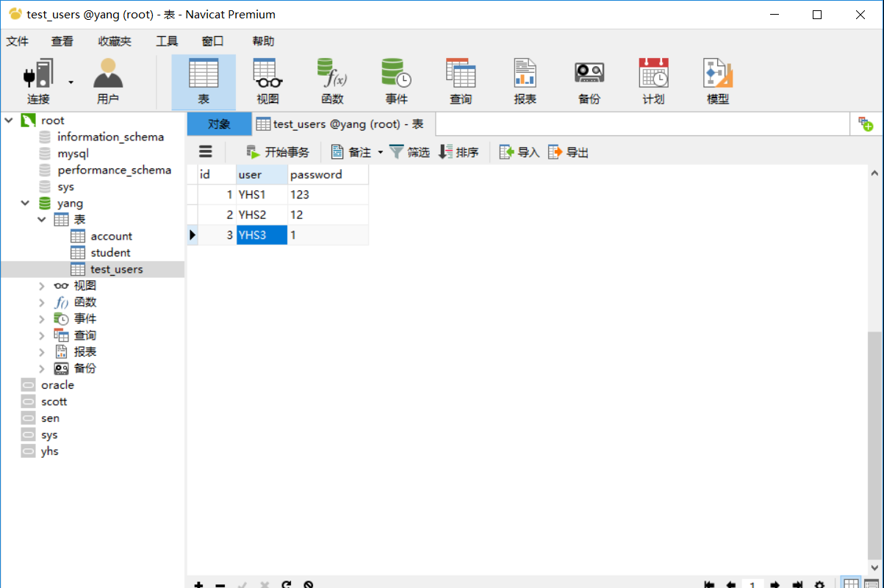Click 筛选 filter button
This screenshot has height=588, width=884.
tap(409, 152)
